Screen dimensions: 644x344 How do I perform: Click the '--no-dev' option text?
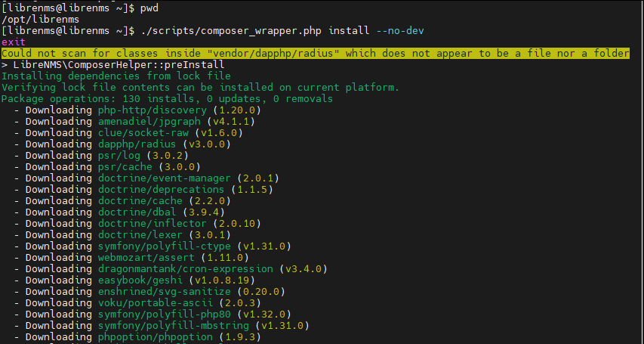[x=400, y=31]
